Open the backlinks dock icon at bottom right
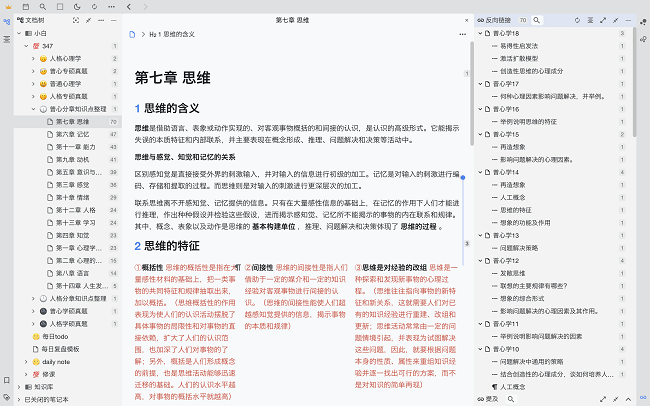 pos(643,397)
